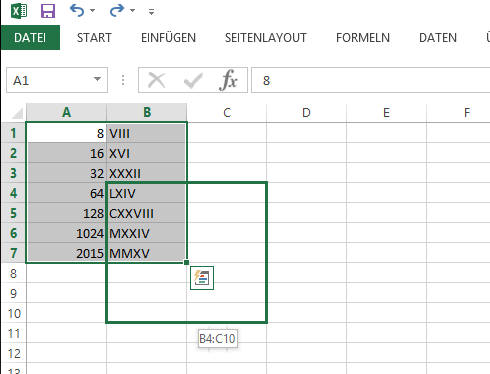Customize the Quick Access Toolbar
The width and height of the screenshot is (490, 374).
click(151, 12)
